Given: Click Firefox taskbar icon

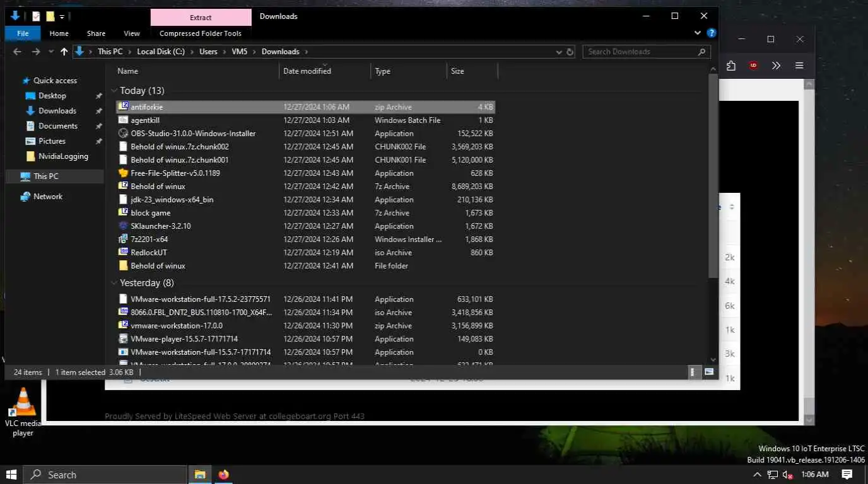Looking at the screenshot, I should pos(223,475).
